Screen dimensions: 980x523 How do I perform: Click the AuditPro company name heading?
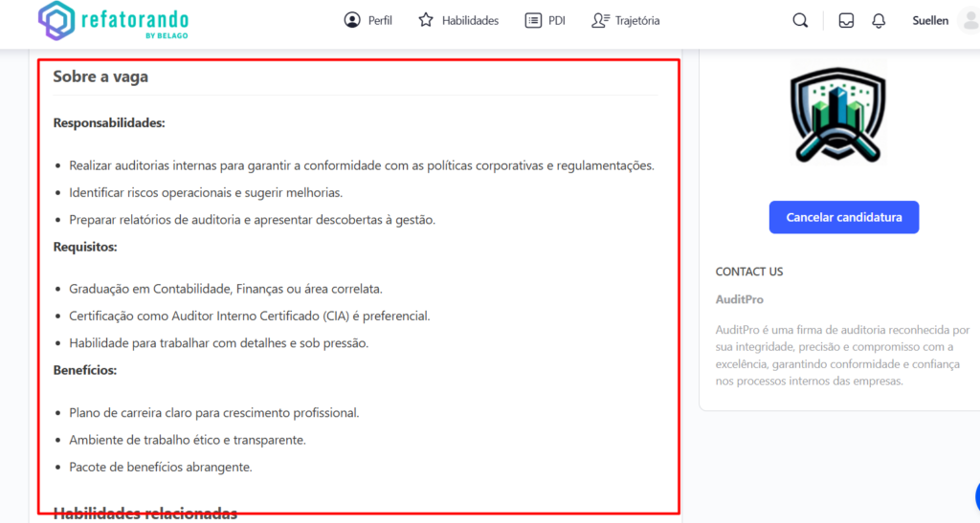[740, 299]
